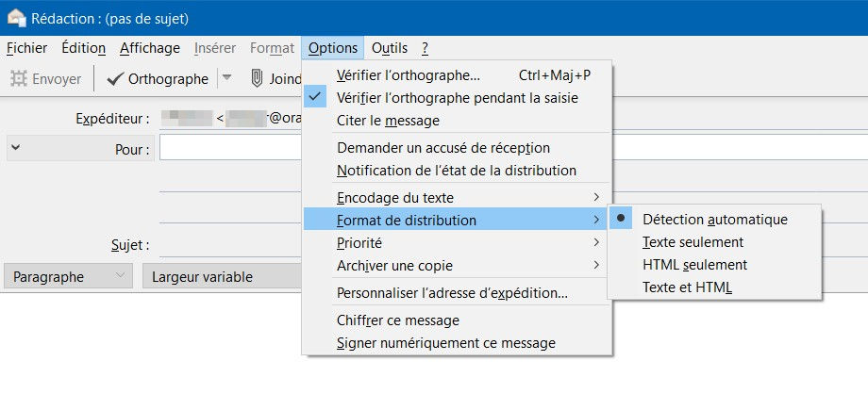
Task: Open the Fichier menu
Action: click(26, 48)
